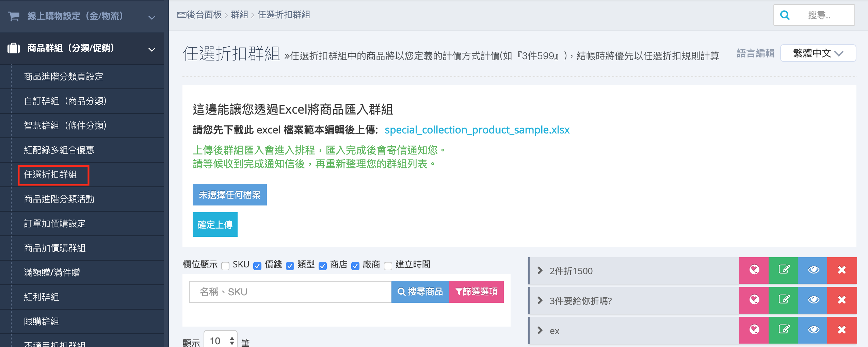Open the 繁體中文 language dropdown
Viewport: 868px width, 347px height.
coord(818,53)
